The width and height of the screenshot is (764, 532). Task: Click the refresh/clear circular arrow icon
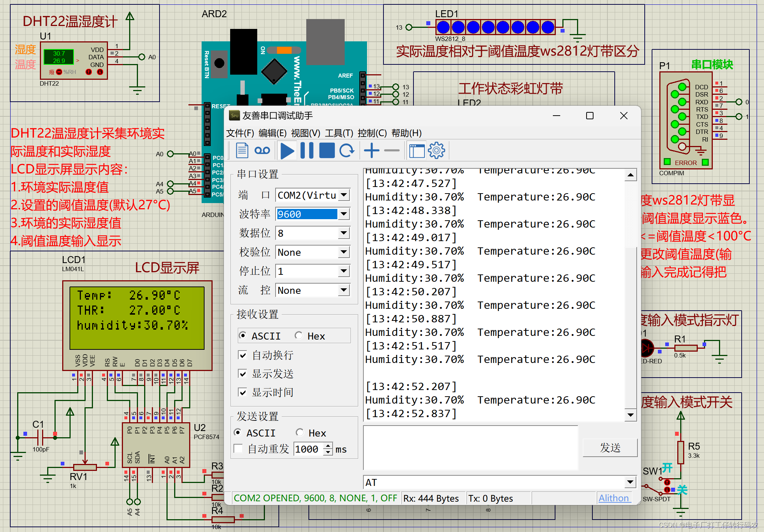[347, 151]
